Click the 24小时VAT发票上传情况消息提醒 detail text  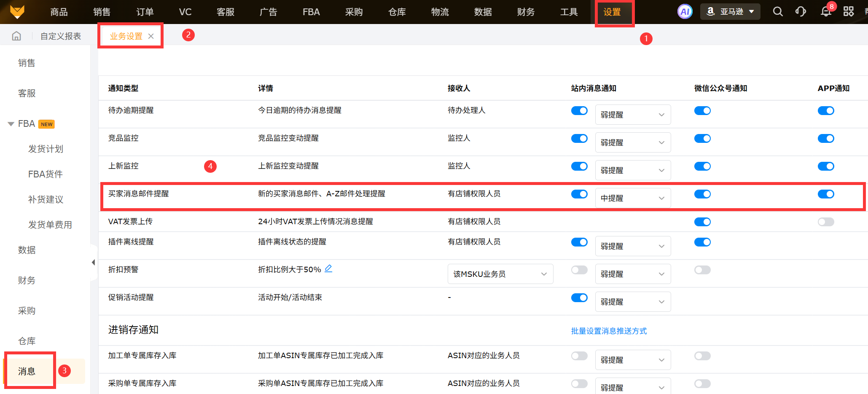pyautogui.click(x=315, y=221)
